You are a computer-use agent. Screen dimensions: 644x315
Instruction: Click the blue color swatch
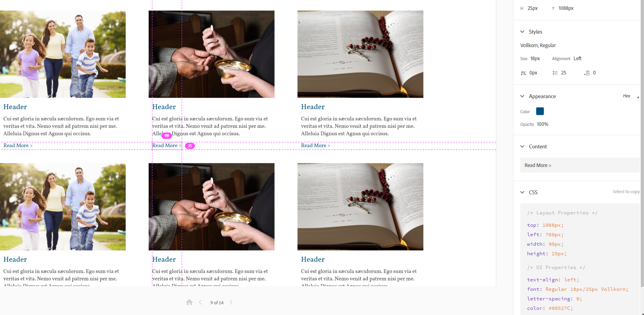tap(540, 111)
